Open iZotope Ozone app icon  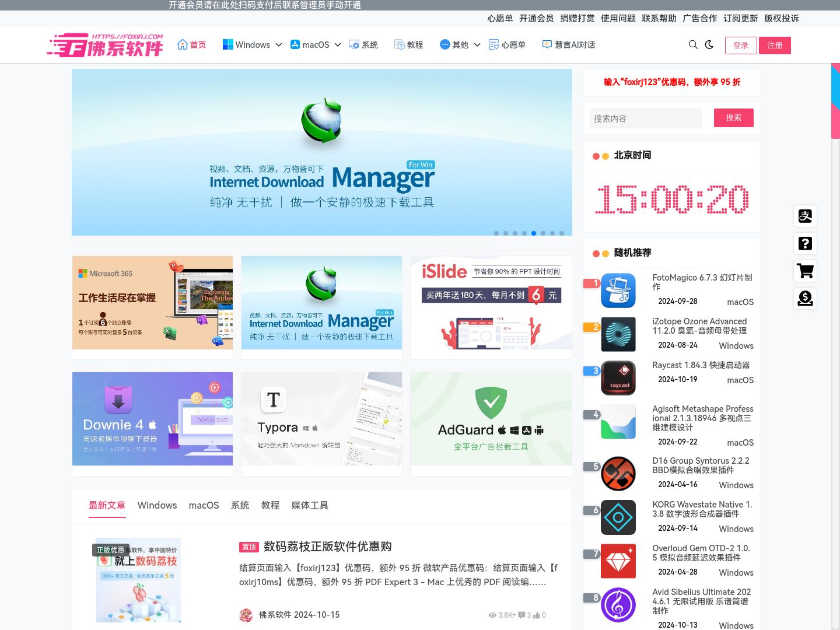(x=618, y=334)
